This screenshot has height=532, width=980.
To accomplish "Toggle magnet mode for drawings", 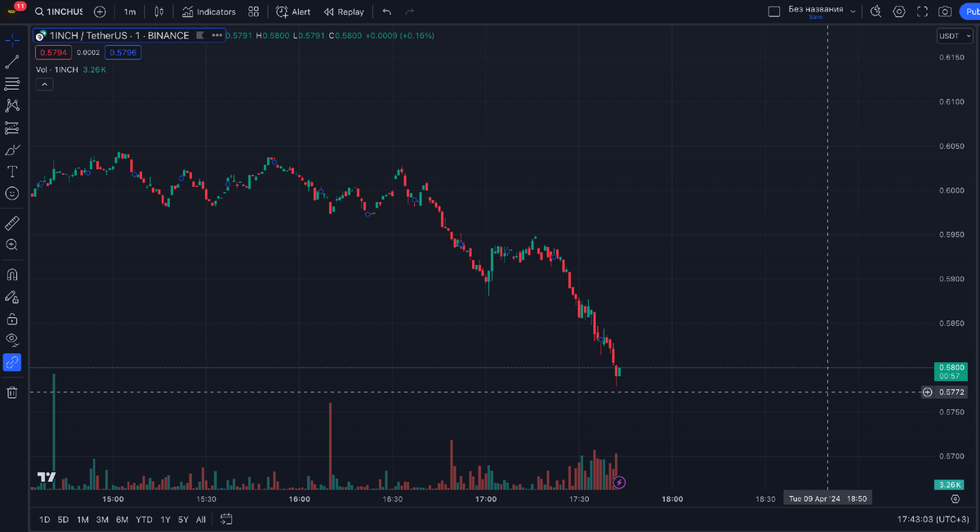I will (x=12, y=275).
